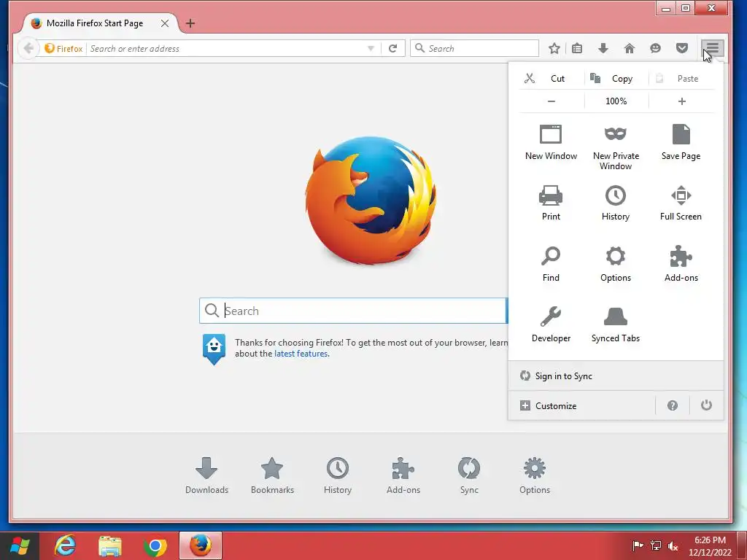
Task: Open Customize in the menu panel
Action: pyautogui.click(x=582, y=405)
